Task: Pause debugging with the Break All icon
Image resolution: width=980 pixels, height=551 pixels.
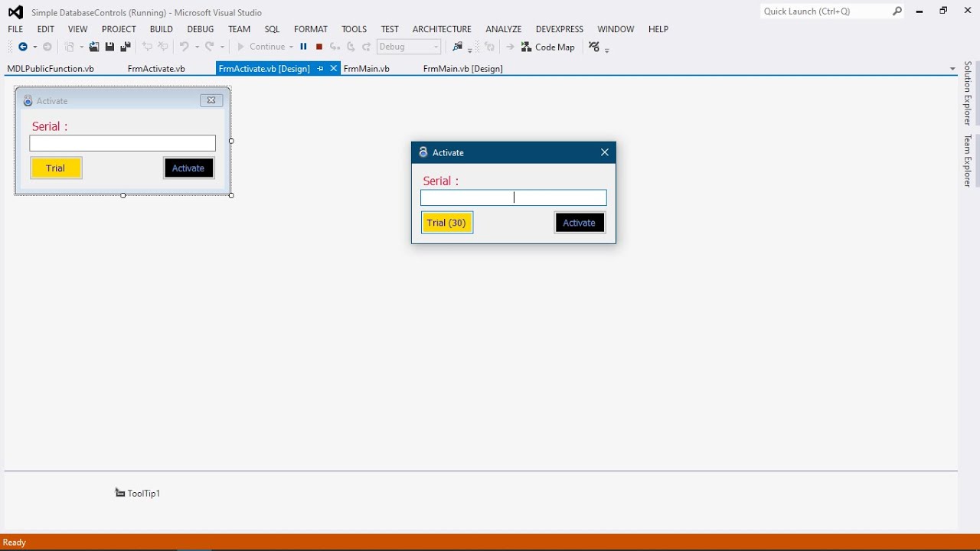Action: pyautogui.click(x=303, y=47)
